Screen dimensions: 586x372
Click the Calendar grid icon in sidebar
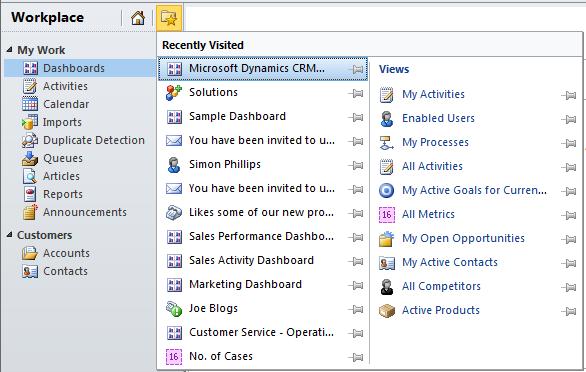click(x=30, y=104)
